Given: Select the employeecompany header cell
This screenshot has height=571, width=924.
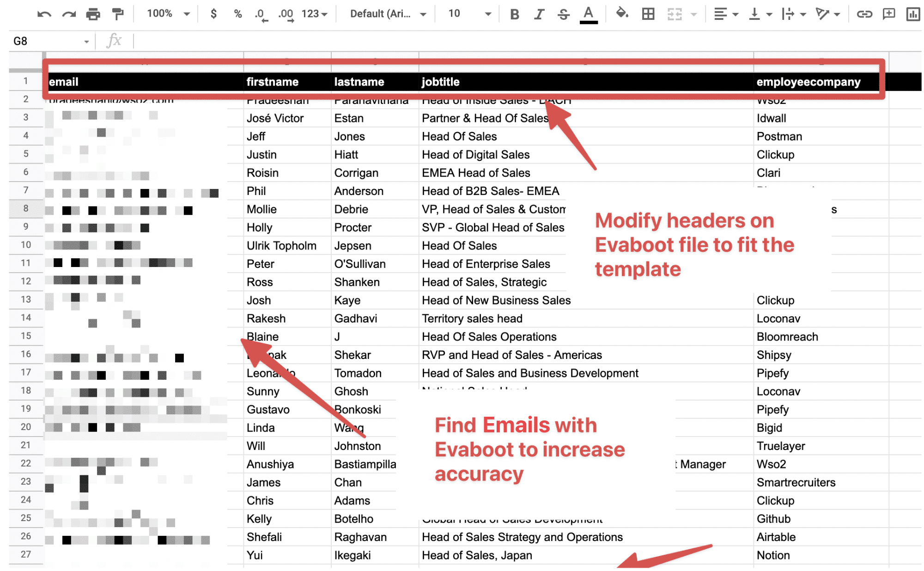Looking at the screenshot, I should (x=821, y=82).
